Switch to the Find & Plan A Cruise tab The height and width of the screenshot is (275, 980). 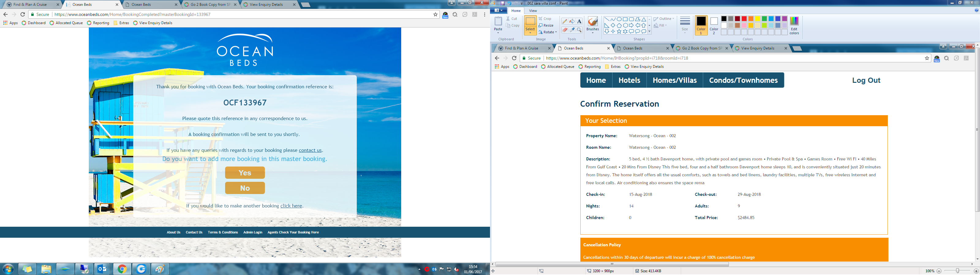click(30, 5)
